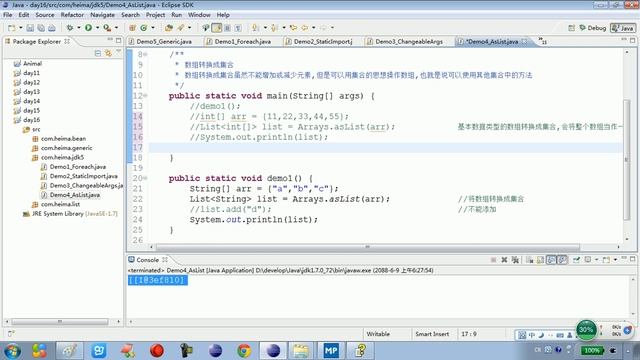Image resolution: width=640 pixels, height=360 pixels.
Task: Click the Remove Launch X icon in Console
Action: pyautogui.click(x=504, y=260)
